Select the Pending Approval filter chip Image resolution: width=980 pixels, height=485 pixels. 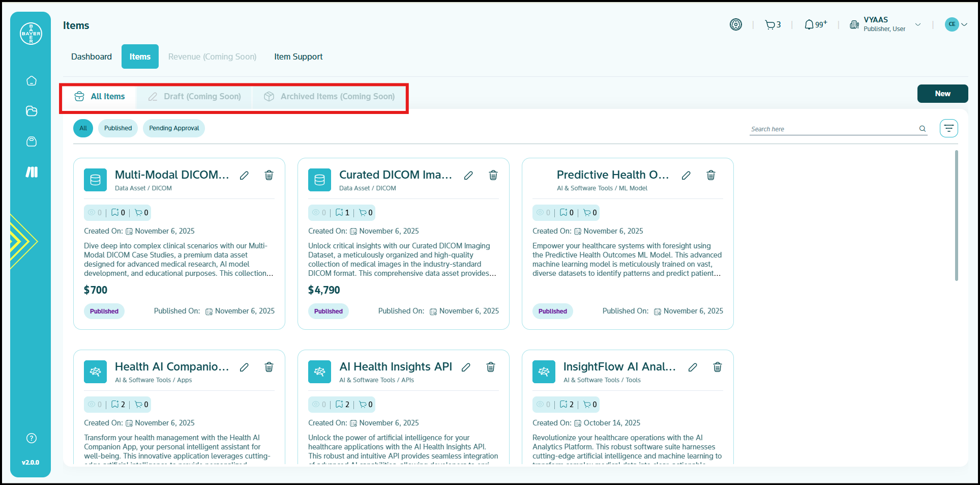tap(174, 128)
